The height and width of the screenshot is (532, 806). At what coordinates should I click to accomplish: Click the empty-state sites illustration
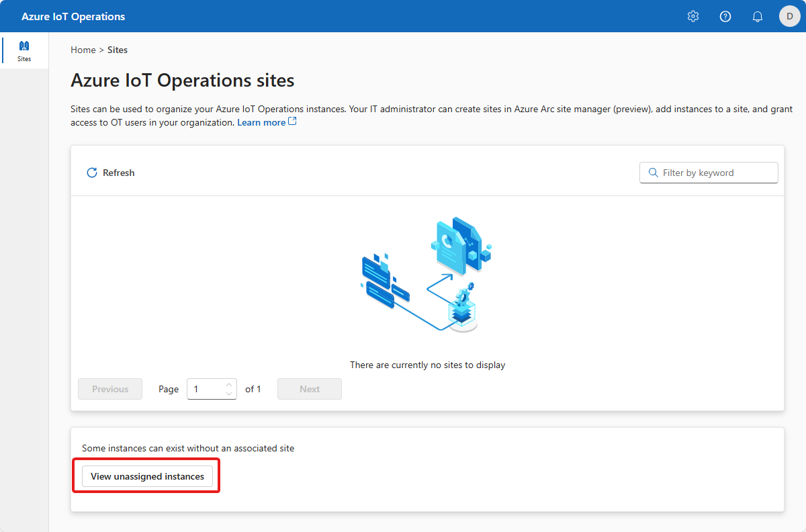427,274
